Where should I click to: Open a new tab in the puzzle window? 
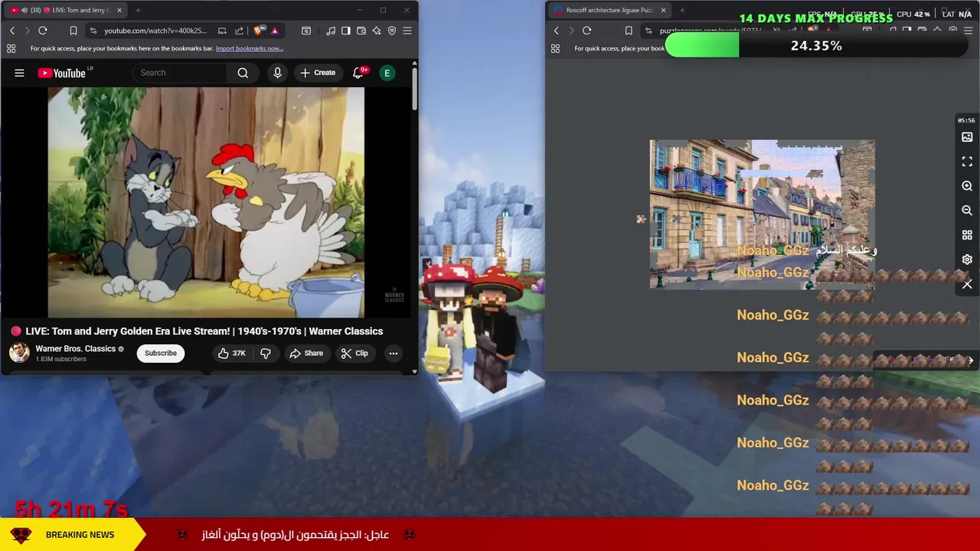(x=682, y=10)
